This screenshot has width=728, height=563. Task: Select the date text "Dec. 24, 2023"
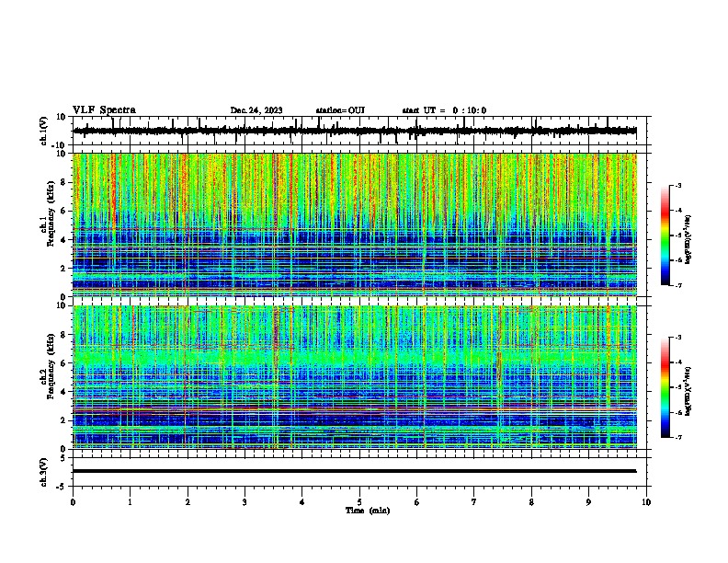coord(256,110)
